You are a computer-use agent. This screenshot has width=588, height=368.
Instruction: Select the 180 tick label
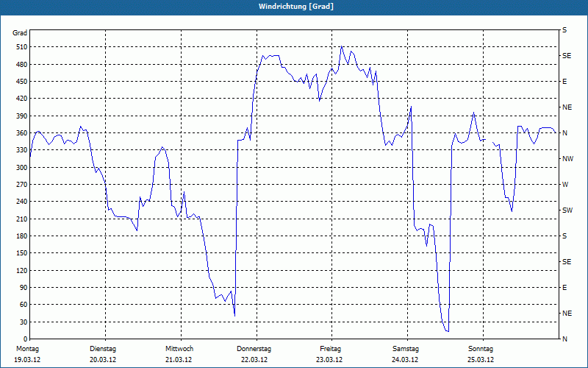tap(22, 236)
